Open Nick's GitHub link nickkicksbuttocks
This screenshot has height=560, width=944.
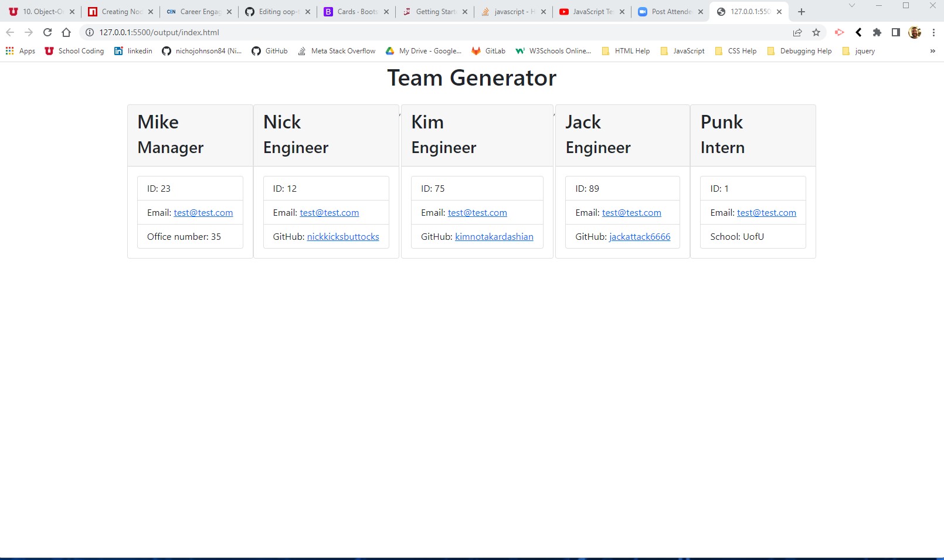pos(343,237)
